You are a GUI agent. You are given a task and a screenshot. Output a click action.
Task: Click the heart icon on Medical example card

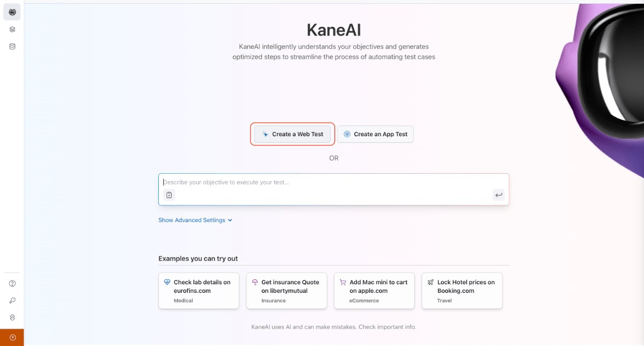[167, 282]
